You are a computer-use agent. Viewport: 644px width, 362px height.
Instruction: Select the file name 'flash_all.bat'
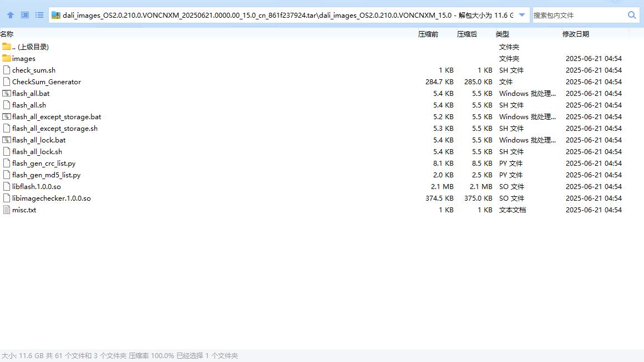(x=31, y=94)
